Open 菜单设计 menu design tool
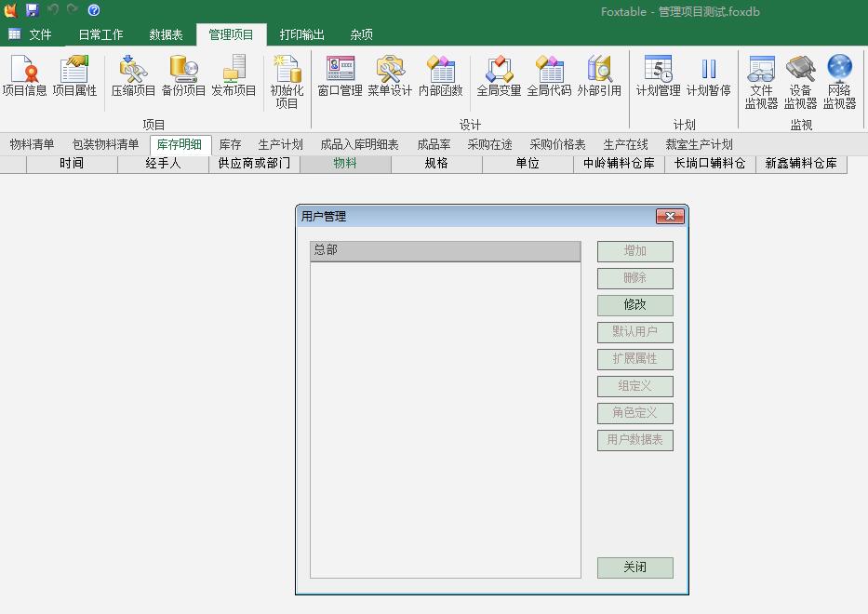The image size is (868, 614). (x=390, y=76)
